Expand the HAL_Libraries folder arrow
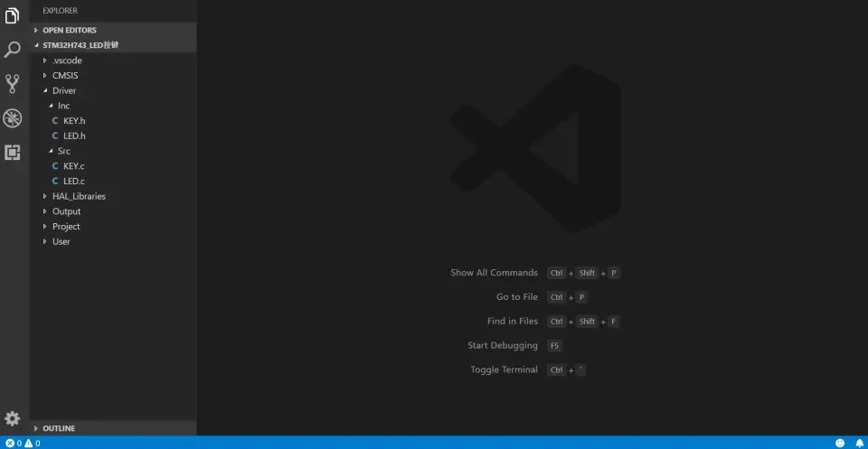Screen dimensions: 868x449 pyautogui.click(x=45, y=196)
